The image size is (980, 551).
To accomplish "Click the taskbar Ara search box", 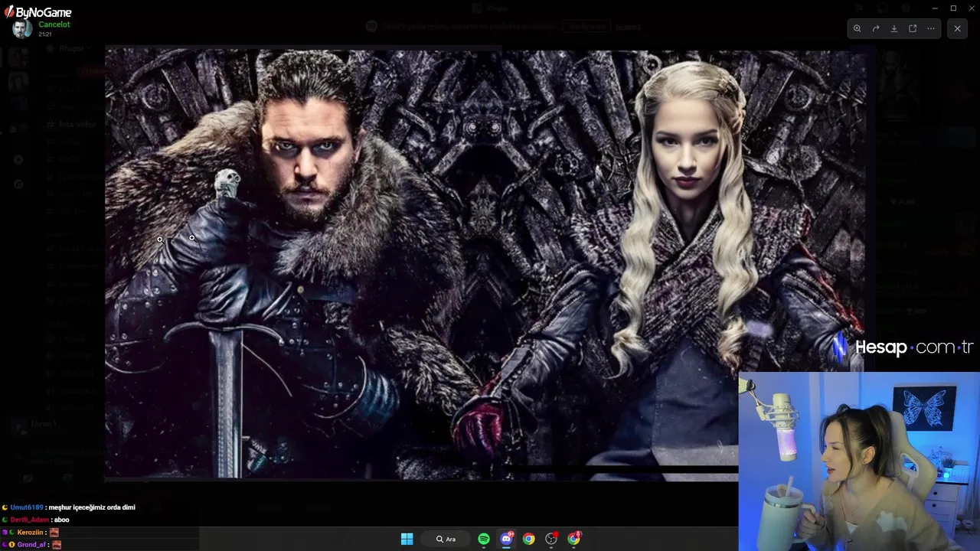I will (x=446, y=539).
